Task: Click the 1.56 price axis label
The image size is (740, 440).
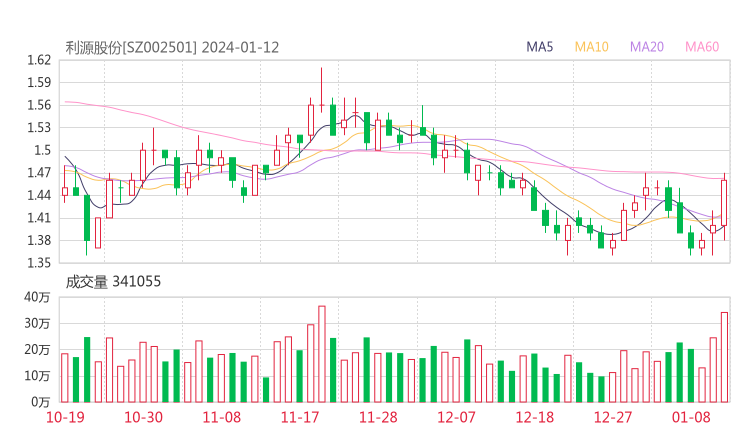Action: tap(39, 105)
